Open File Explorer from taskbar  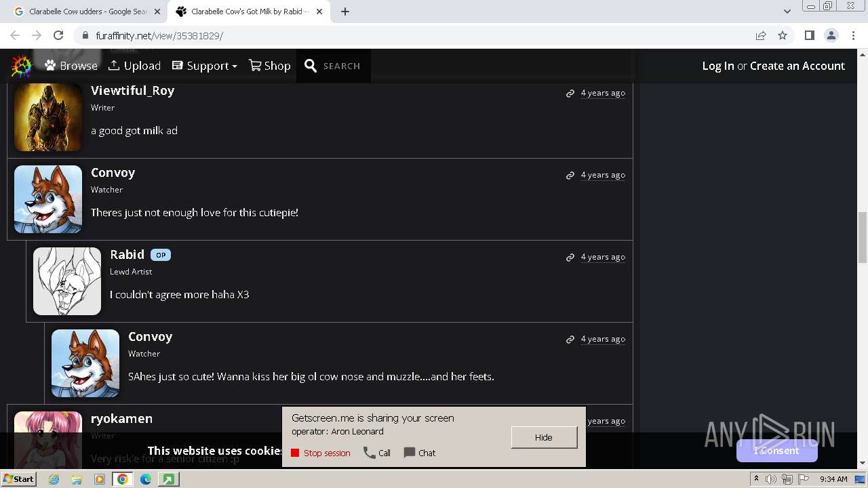tap(77, 479)
